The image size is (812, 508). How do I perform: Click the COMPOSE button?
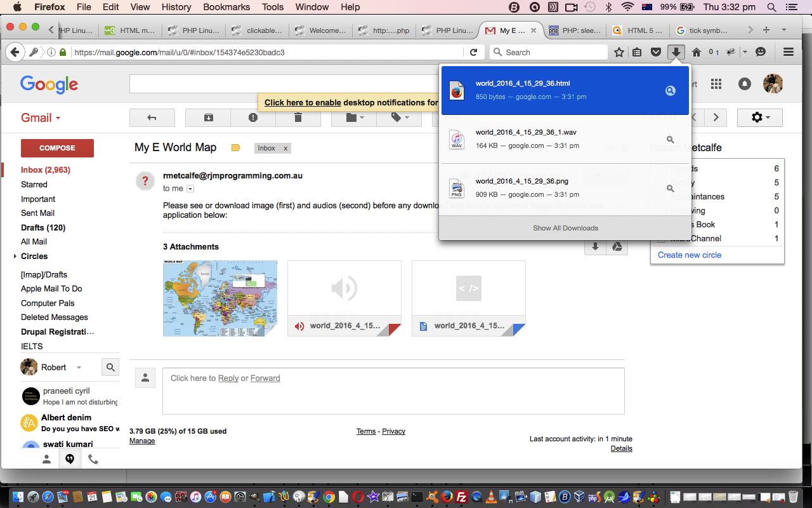pyautogui.click(x=57, y=148)
